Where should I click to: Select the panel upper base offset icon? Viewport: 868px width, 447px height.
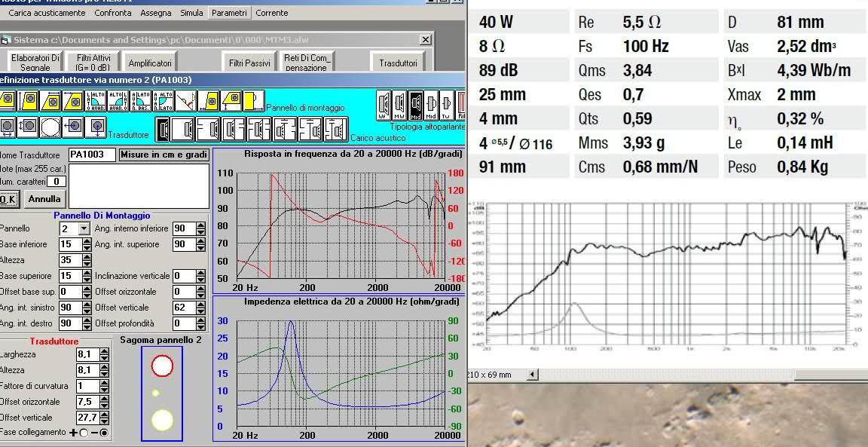(x=74, y=101)
